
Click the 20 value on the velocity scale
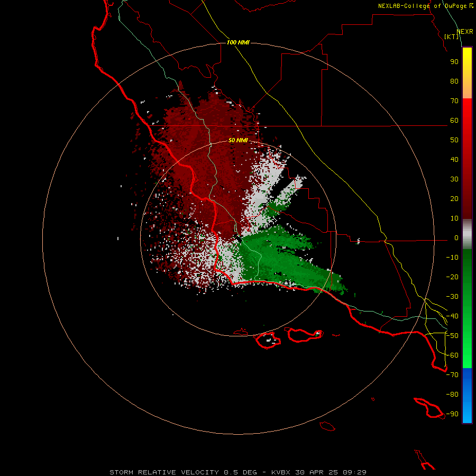[x=454, y=199]
